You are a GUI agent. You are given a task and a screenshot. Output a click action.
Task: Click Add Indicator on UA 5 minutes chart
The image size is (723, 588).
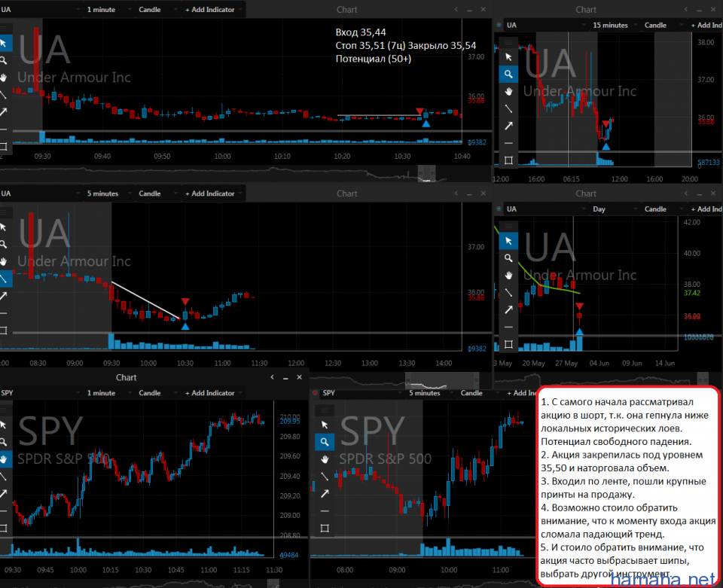point(212,193)
